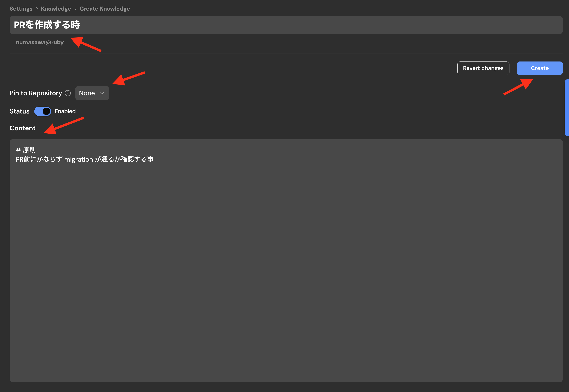Click the Content section label
The image size is (569, 392).
tap(23, 128)
